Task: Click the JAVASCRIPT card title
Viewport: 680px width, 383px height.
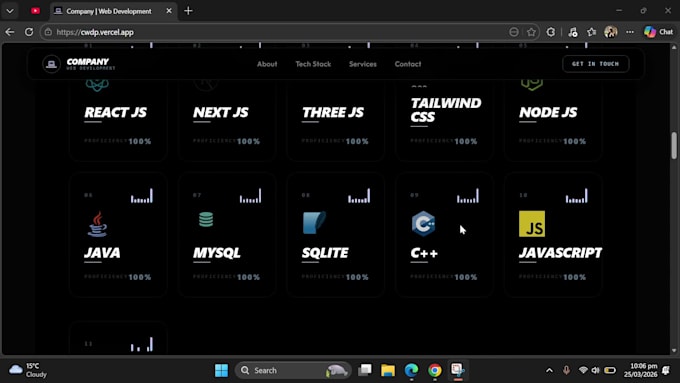Action: (x=560, y=253)
